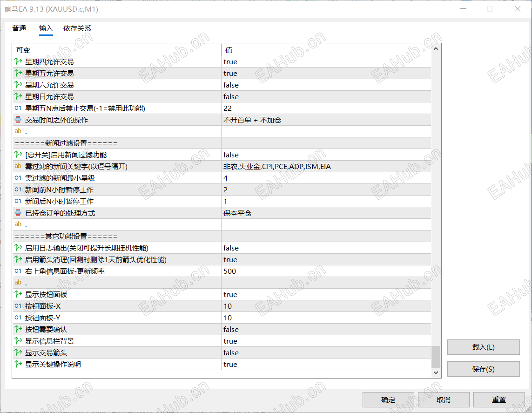Click the scrollbar down arrow
Screen dimensions: 532x413
coord(436,372)
